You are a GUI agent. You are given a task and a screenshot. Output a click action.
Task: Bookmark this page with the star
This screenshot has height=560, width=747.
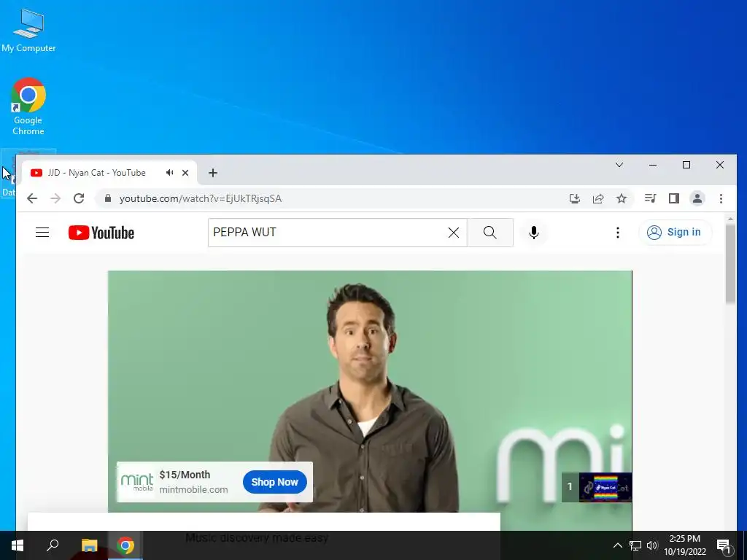pos(622,198)
